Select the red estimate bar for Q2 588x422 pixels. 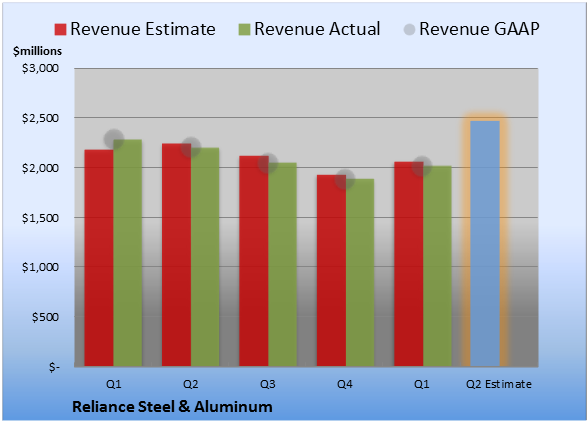176,255
